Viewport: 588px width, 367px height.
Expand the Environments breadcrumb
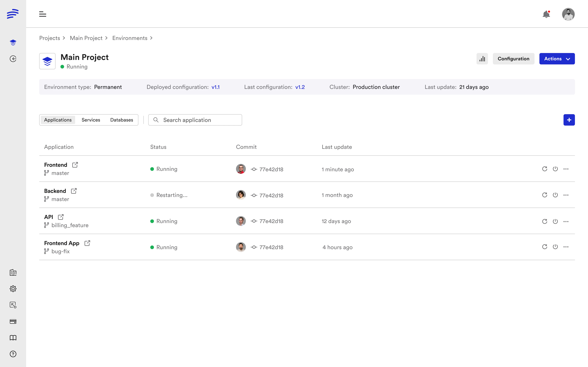coord(151,38)
